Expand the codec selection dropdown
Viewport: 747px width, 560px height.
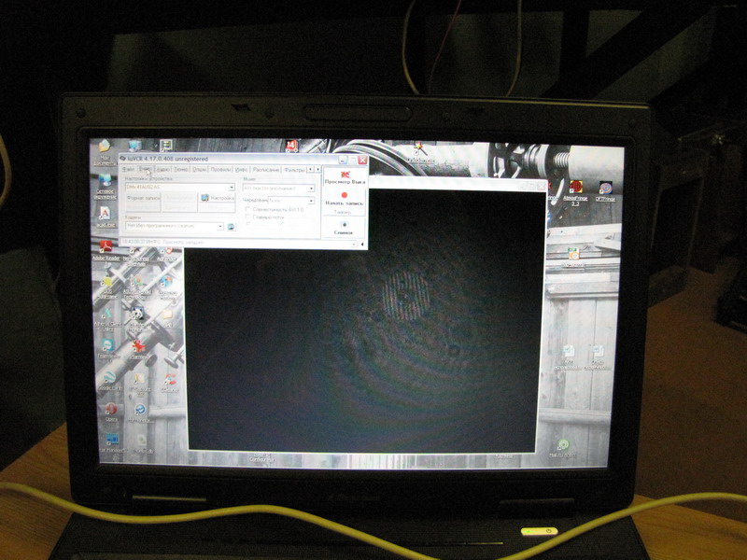coord(220,227)
